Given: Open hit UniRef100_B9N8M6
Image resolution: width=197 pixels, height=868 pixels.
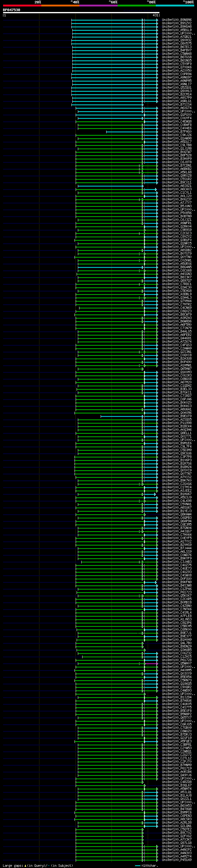Looking at the screenshot, I should tap(177, 20).
